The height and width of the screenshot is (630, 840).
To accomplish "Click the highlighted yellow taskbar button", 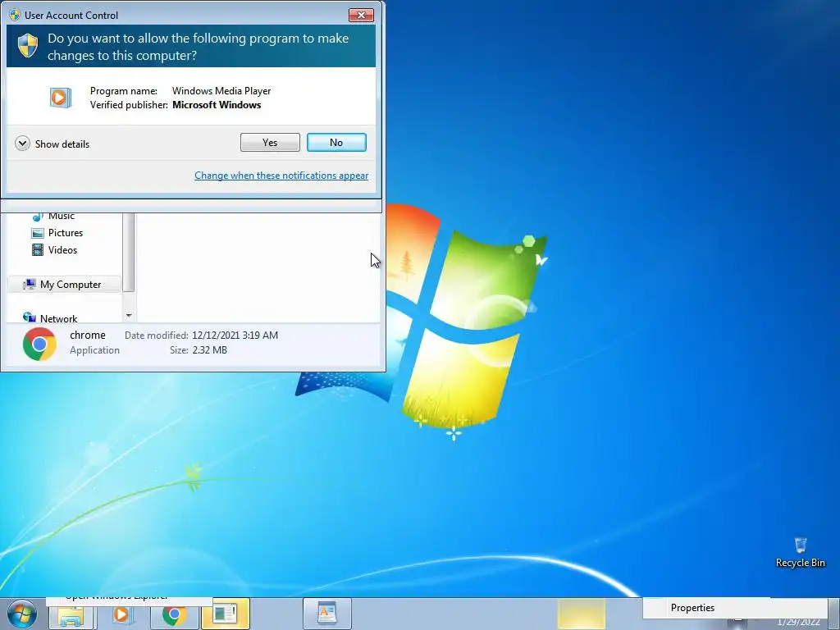I will 582,614.
